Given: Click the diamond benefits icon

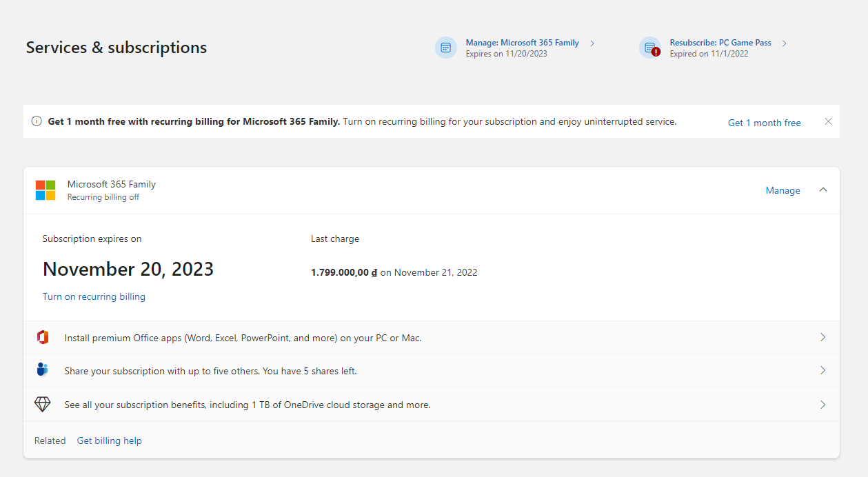Looking at the screenshot, I should tap(43, 405).
